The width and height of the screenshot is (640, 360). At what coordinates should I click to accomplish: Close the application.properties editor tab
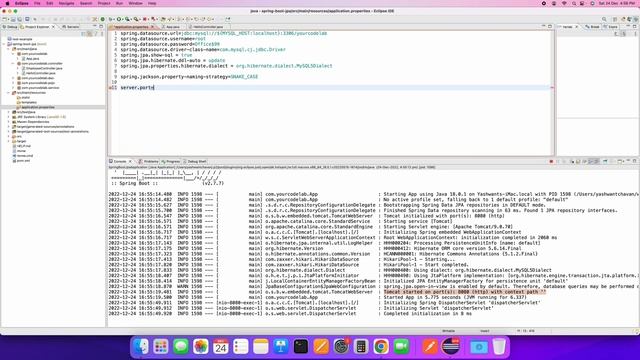point(153,27)
